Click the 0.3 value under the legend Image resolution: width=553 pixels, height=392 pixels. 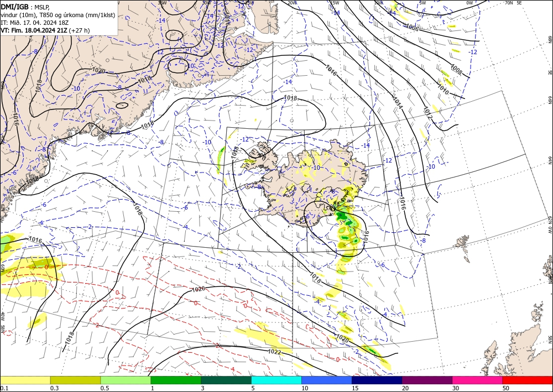point(54,388)
